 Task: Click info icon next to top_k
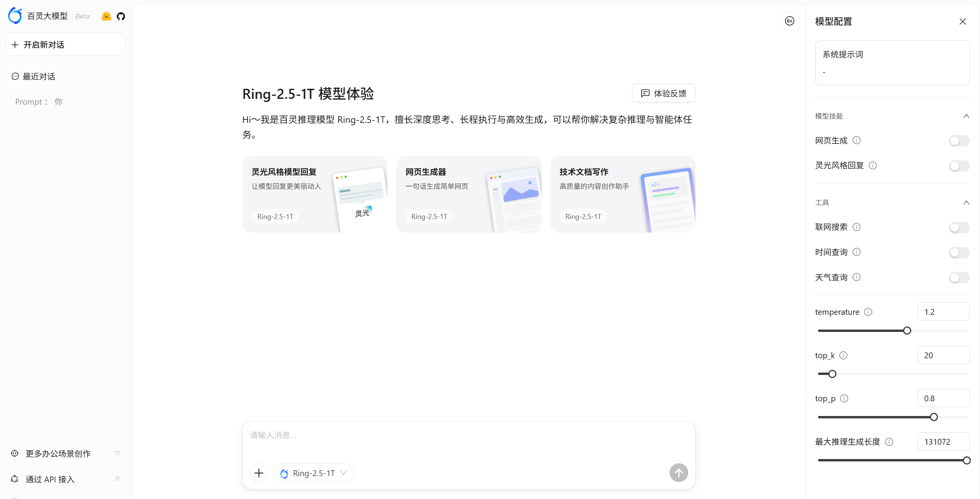click(844, 356)
